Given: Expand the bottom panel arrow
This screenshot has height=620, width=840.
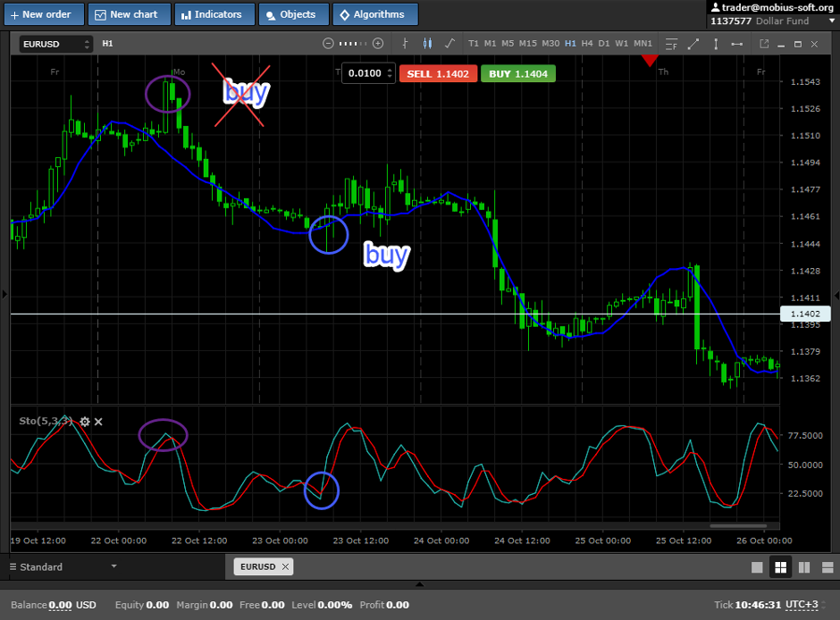Looking at the screenshot, I should pos(419,584).
